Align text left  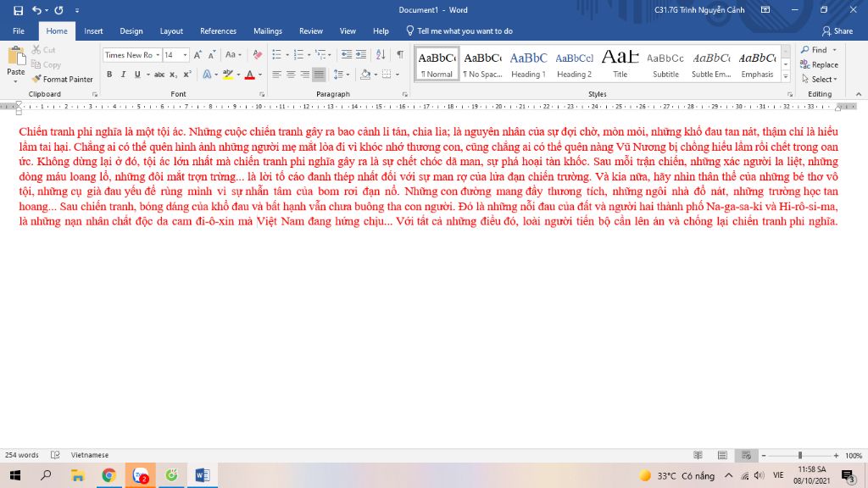coord(276,75)
